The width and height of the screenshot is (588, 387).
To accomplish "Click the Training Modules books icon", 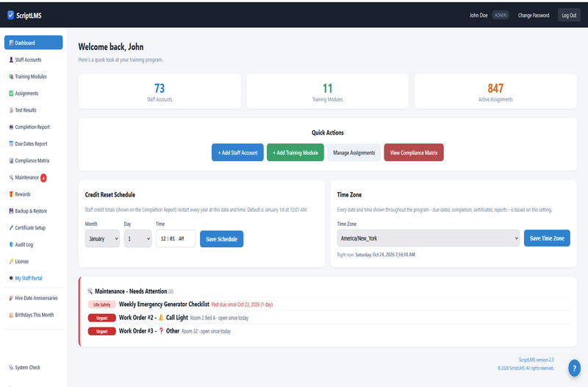I will [x=11, y=77].
